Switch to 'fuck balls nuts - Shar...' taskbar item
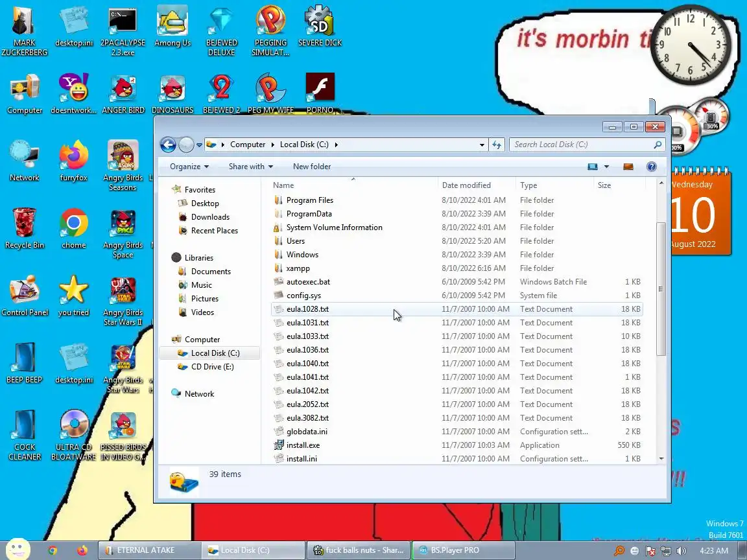The height and width of the screenshot is (560, 747). [359, 550]
